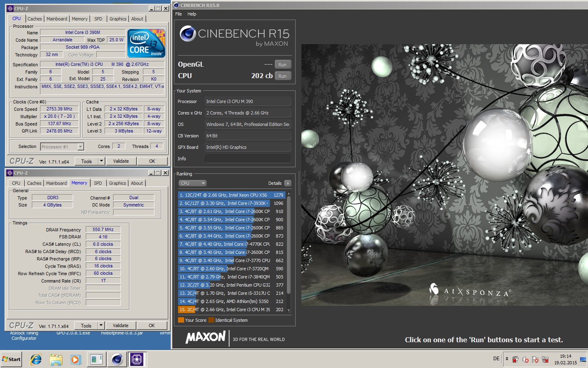Open the File menu in Cinebench
The width and height of the screenshot is (588, 368).
click(178, 14)
